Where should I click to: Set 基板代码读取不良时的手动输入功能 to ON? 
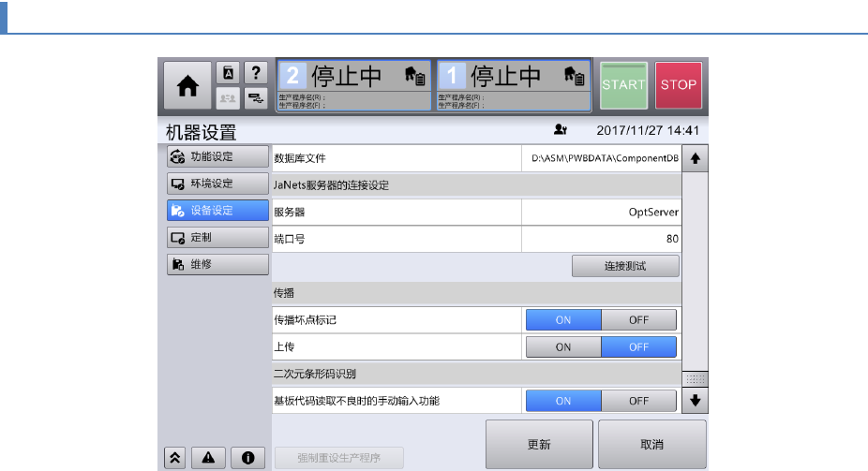pos(563,401)
